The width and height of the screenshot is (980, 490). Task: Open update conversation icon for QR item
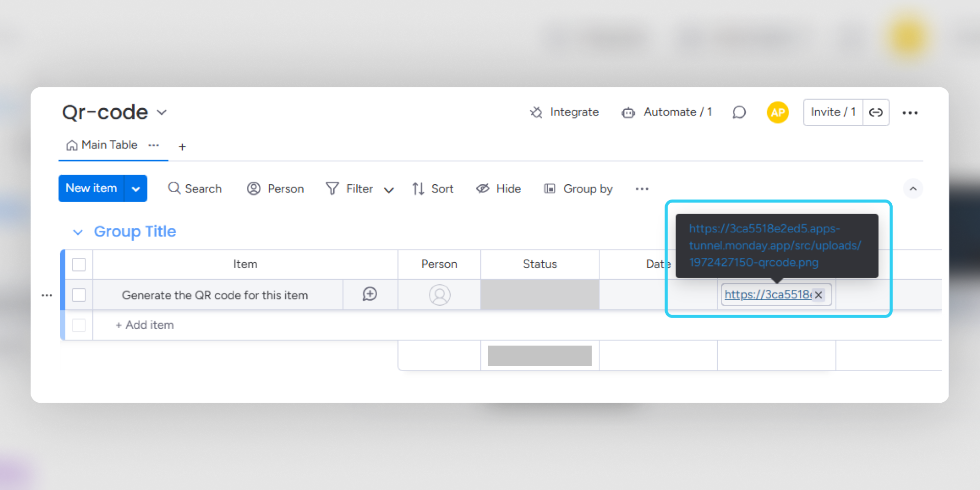tap(370, 295)
